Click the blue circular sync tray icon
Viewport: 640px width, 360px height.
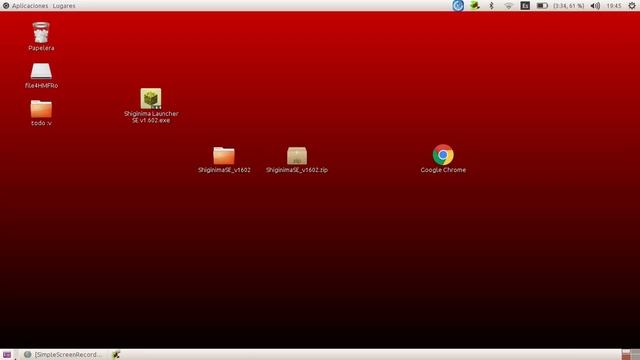point(458,5)
